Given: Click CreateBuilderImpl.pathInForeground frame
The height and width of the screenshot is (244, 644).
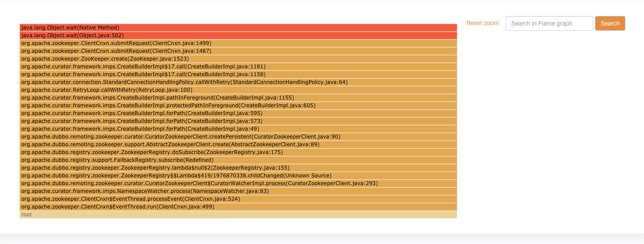Looking at the screenshot, I should 238,98.
